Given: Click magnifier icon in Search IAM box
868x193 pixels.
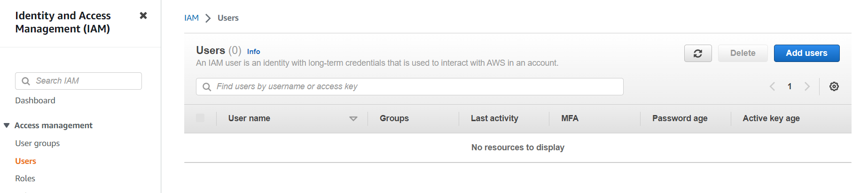Looking at the screenshot, I should 26,81.
